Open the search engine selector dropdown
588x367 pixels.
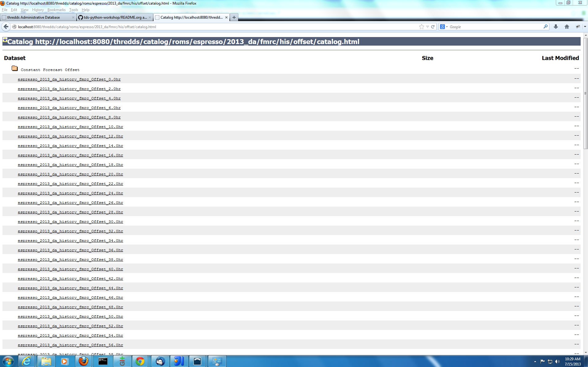(444, 27)
